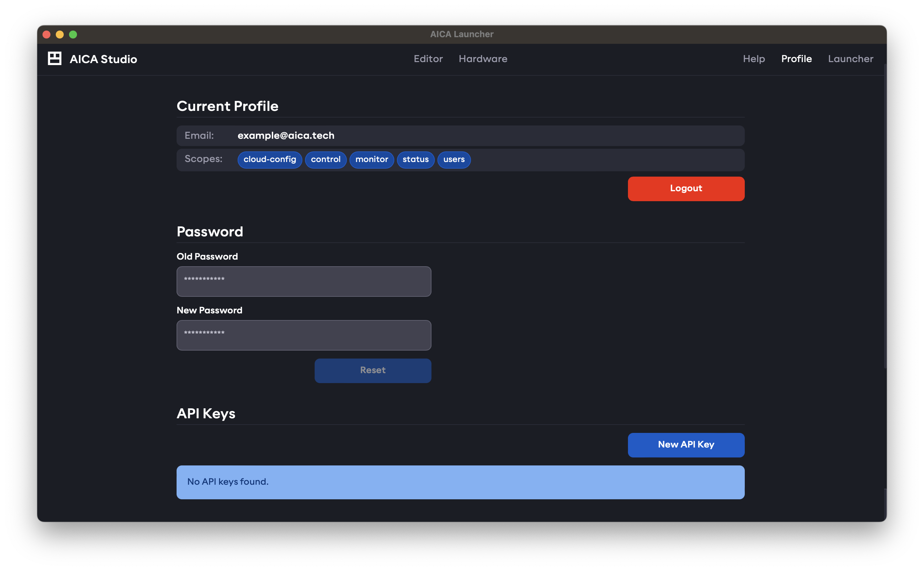The image size is (924, 571).
Task: Create a New API Key
Action: coord(686,445)
